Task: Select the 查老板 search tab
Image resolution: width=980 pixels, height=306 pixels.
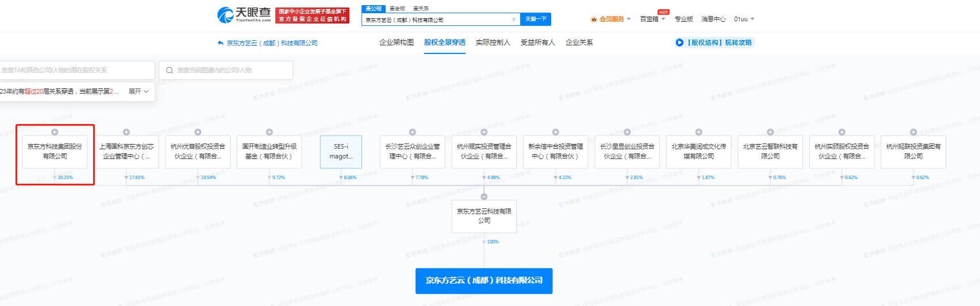Action: click(x=397, y=9)
